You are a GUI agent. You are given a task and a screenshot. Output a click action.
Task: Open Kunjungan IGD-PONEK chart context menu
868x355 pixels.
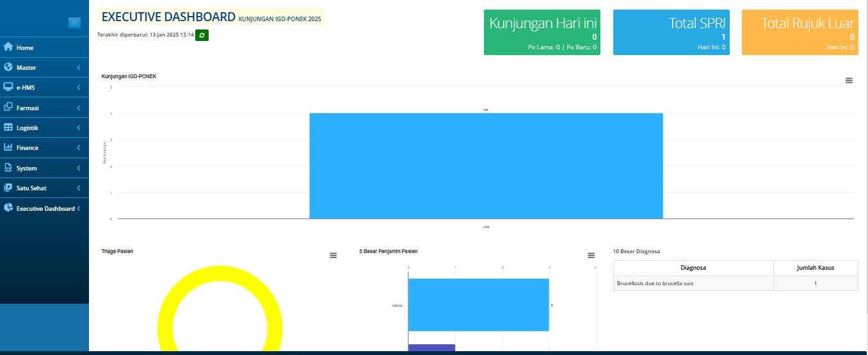coord(849,81)
